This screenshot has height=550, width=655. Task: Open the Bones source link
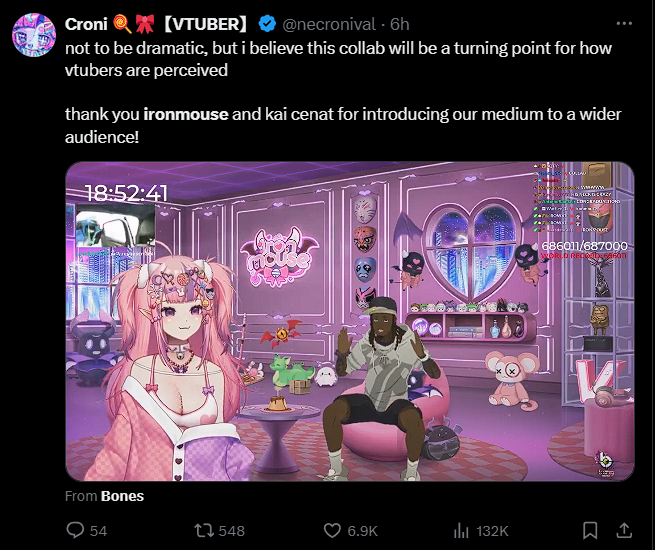(122, 496)
